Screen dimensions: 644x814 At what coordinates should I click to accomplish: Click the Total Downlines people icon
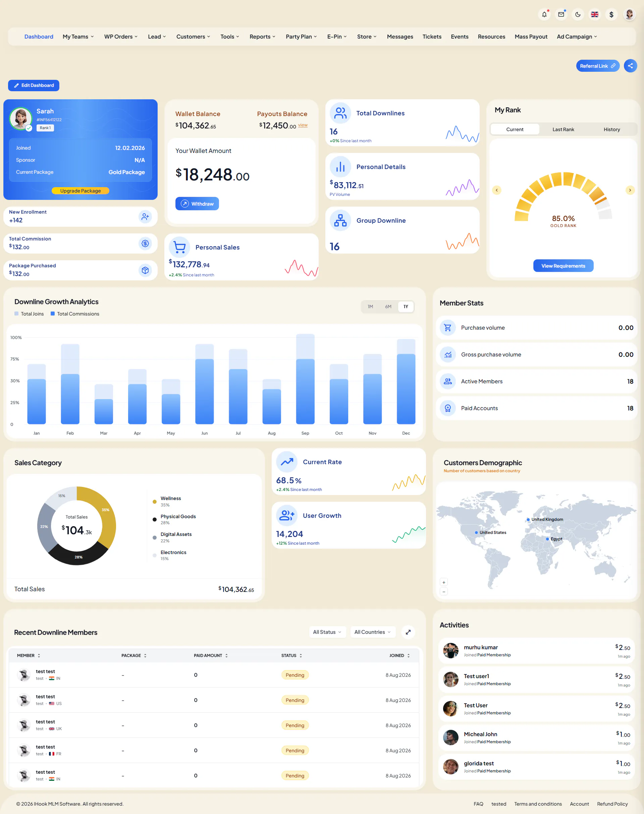pyautogui.click(x=340, y=113)
